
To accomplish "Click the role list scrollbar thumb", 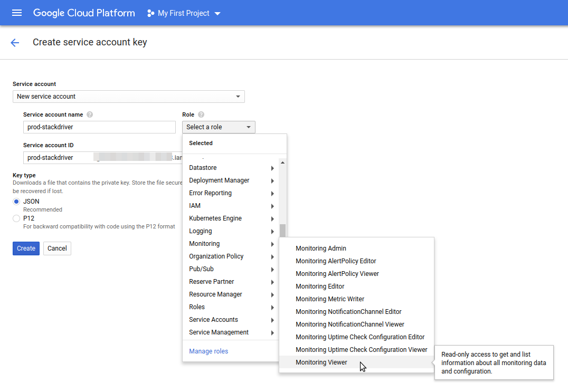I will (x=282, y=231).
